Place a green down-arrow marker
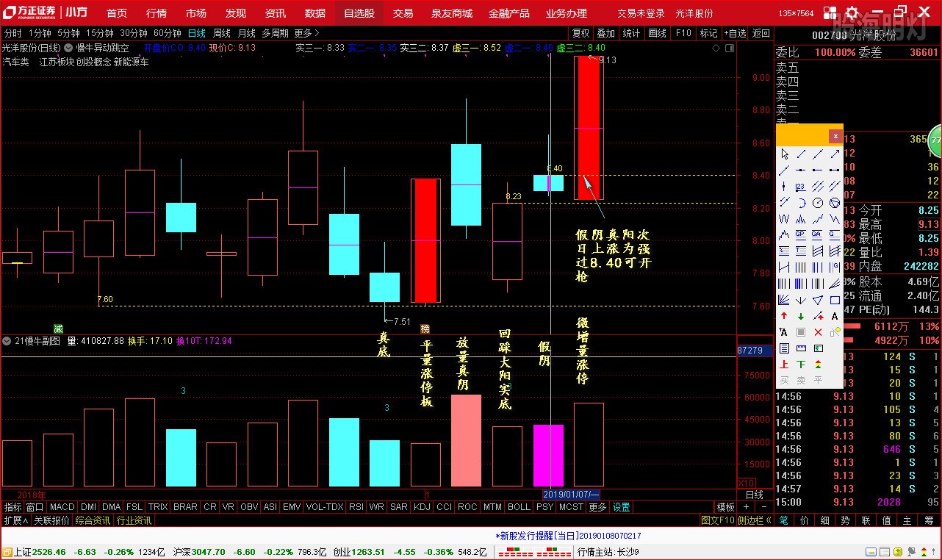 point(800,315)
